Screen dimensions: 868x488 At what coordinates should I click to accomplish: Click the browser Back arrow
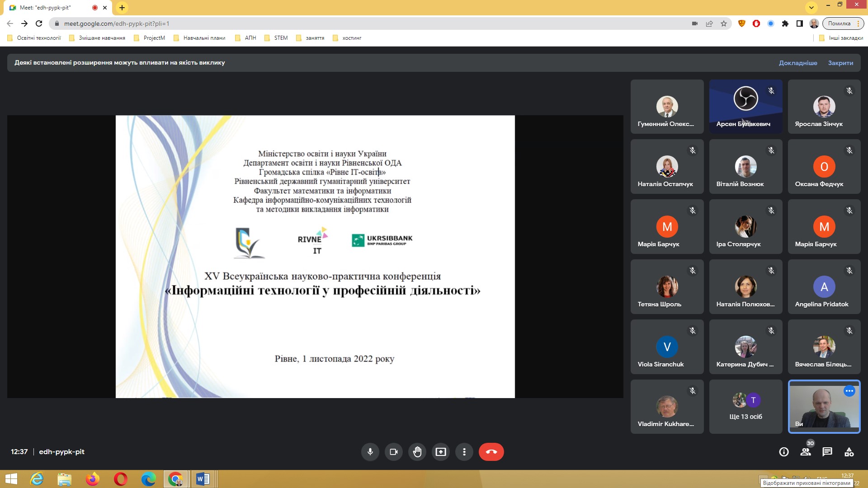10,23
